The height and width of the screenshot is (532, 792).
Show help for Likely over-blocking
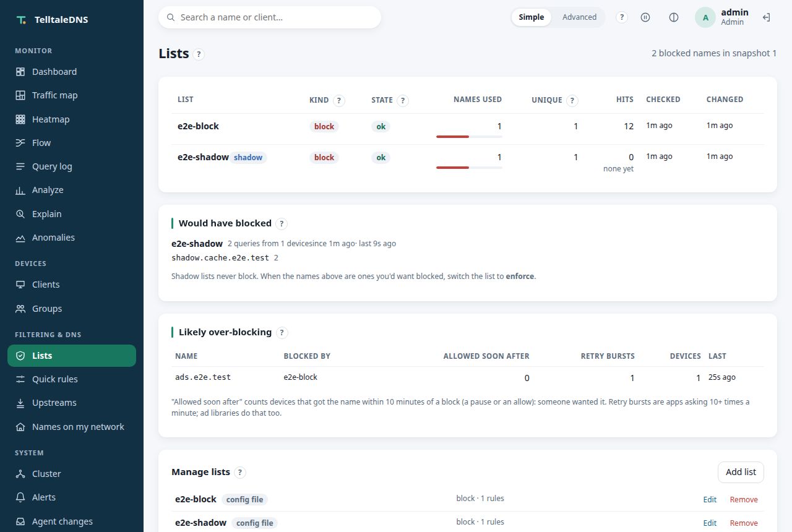click(282, 333)
